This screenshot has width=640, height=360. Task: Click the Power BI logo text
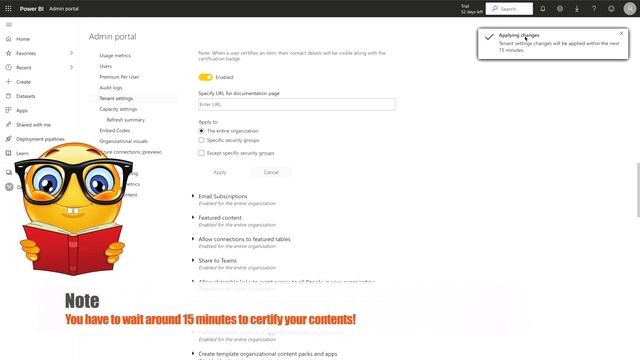click(31, 9)
